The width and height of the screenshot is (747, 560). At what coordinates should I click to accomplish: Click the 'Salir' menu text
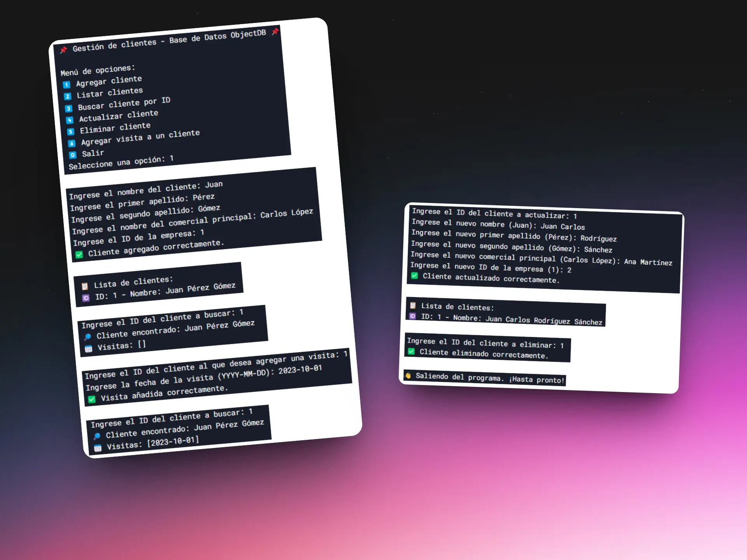[x=93, y=153]
